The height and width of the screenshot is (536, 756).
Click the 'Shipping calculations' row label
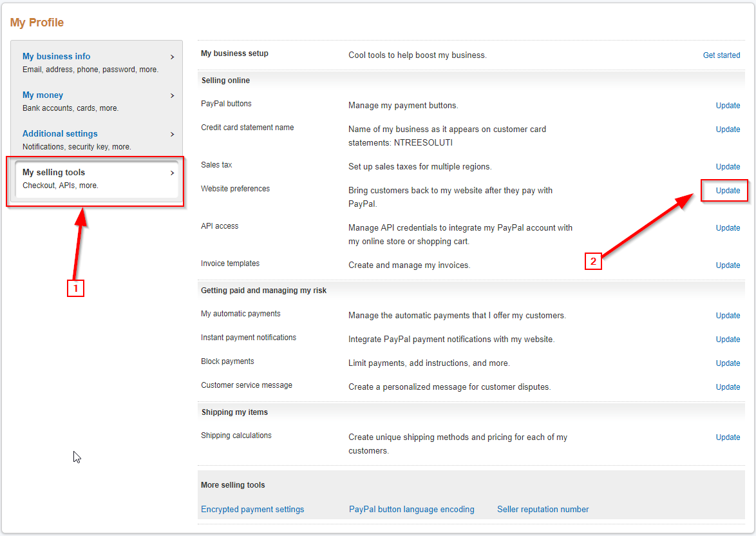click(236, 435)
